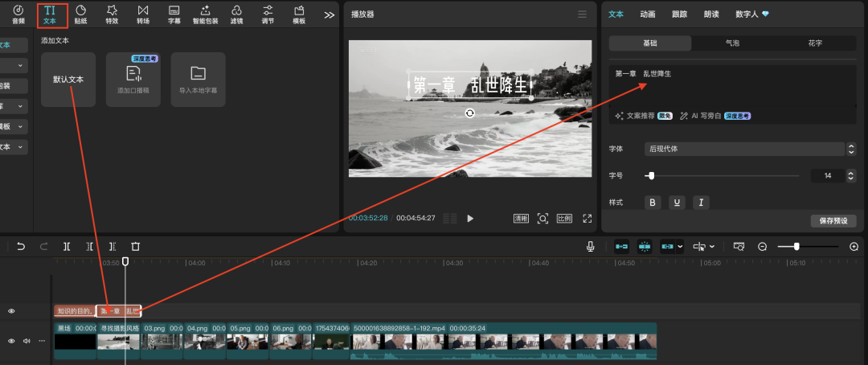The height and width of the screenshot is (365, 868).
Task: Open the 贴纸 (Stickers) panel
Action: [80, 14]
